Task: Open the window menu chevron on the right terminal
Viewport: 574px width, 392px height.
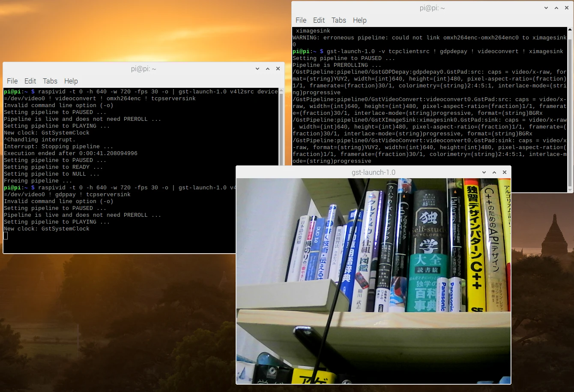Action: [x=546, y=7]
